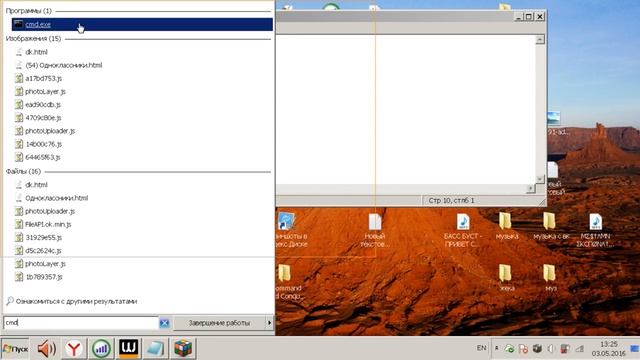Open ead90cdb.js search result
The image size is (640, 360).
coord(42,105)
